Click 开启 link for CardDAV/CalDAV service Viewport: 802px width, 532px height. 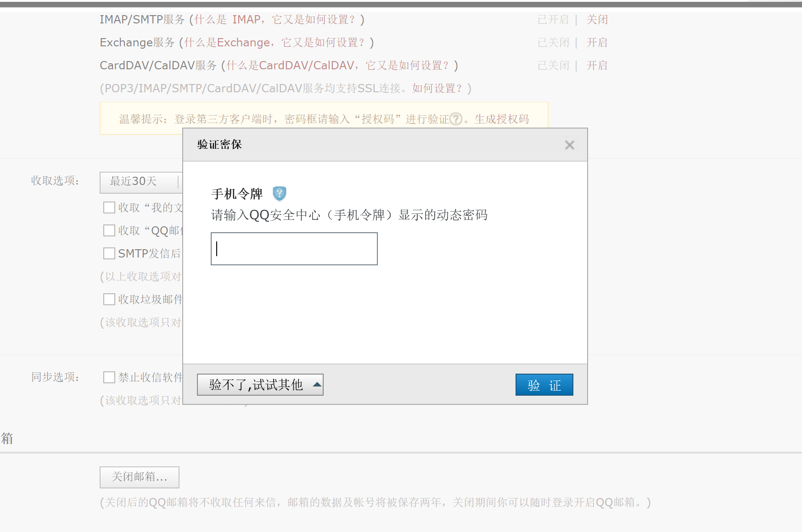597,66
